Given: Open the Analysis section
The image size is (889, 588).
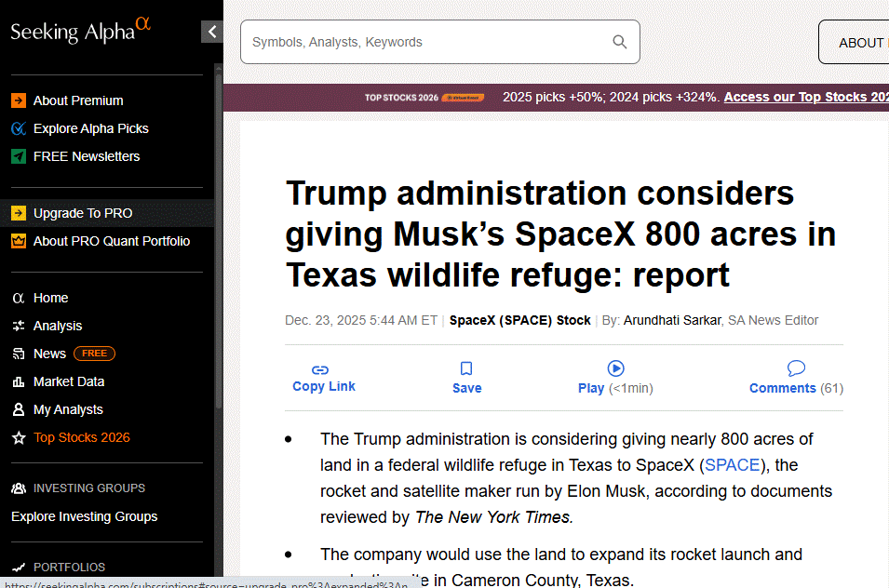Looking at the screenshot, I should coord(58,326).
